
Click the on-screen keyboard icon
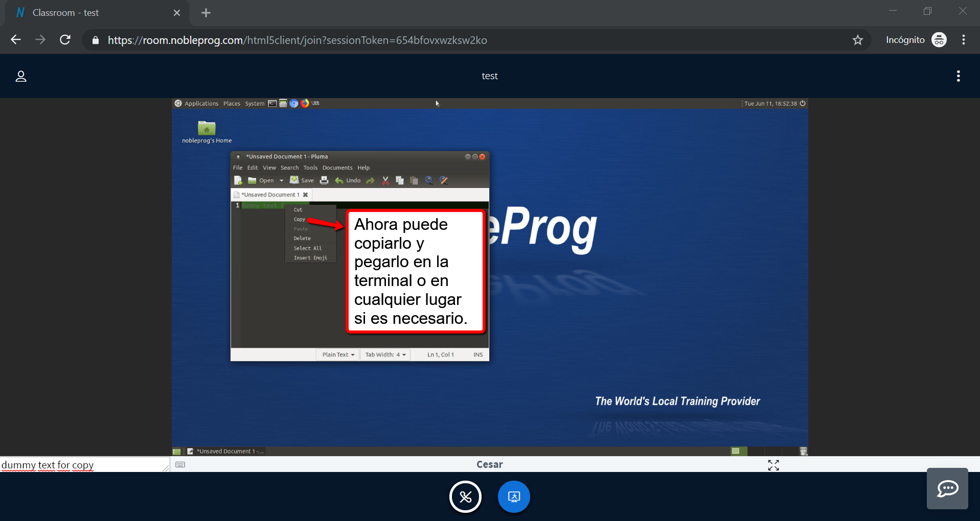tap(180, 464)
